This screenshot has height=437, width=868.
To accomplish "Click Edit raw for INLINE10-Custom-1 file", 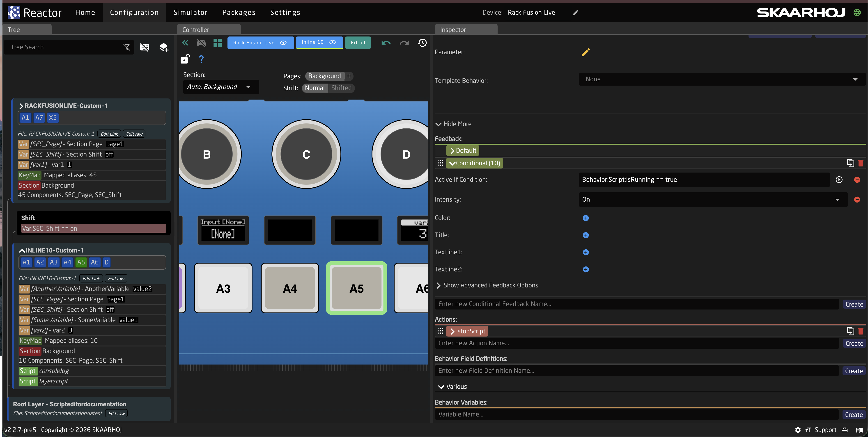I will click(x=116, y=279).
